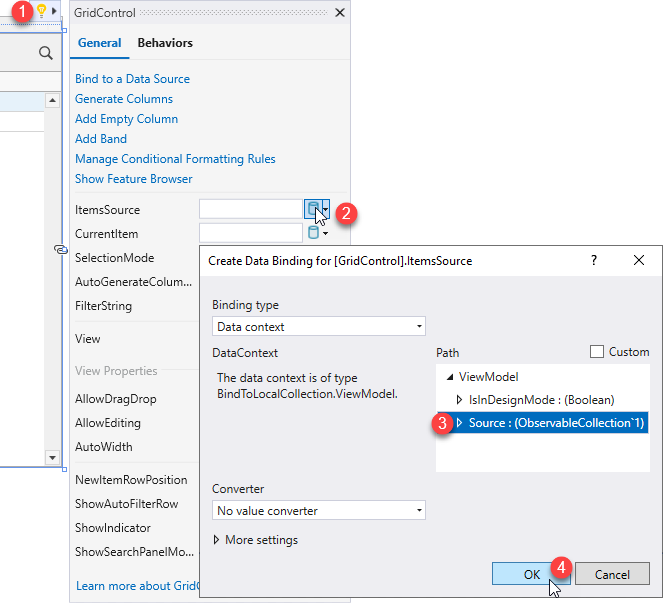Open Learn more about GridControl link
This screenshot has height=603, width=663.
(x=137, y=586)
